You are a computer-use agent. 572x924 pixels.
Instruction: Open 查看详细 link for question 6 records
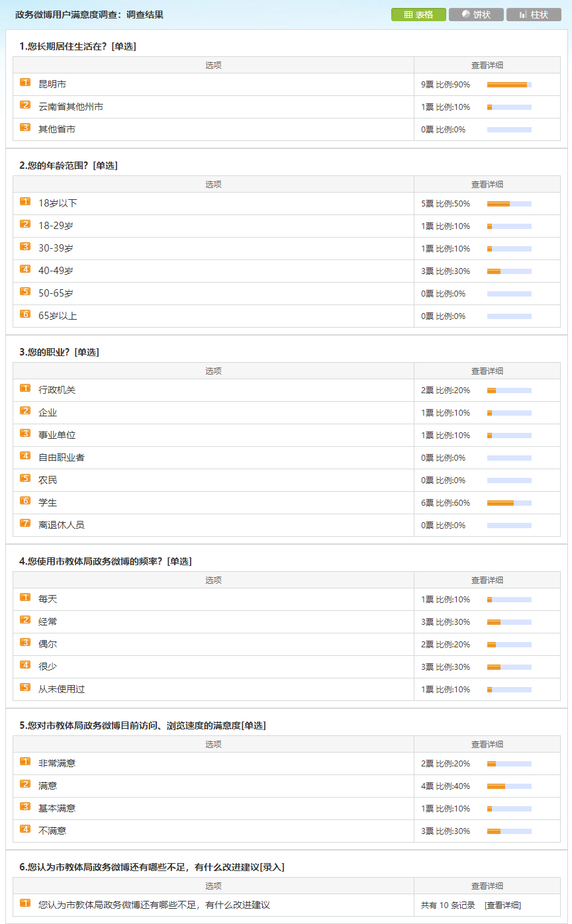pos(502,905)
